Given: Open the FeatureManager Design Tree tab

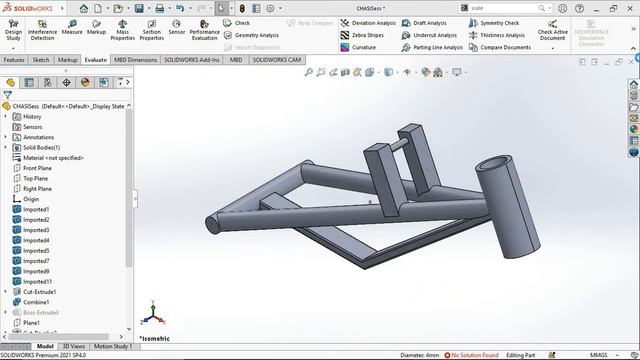Looking at the screenshot, I should pyautogui.click(x=11, y=82).
